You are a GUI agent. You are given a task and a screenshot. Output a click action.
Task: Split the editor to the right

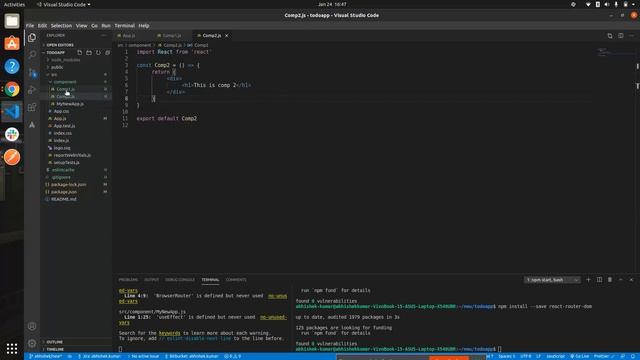pyautogui.click(x=620, y=36)
